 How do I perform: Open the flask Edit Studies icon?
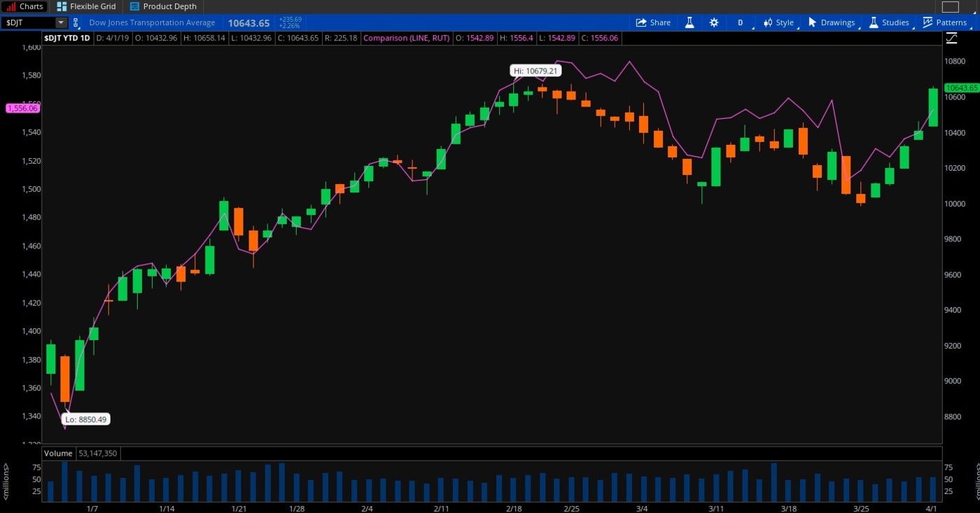pyautogui.click(x=689, y=22)
